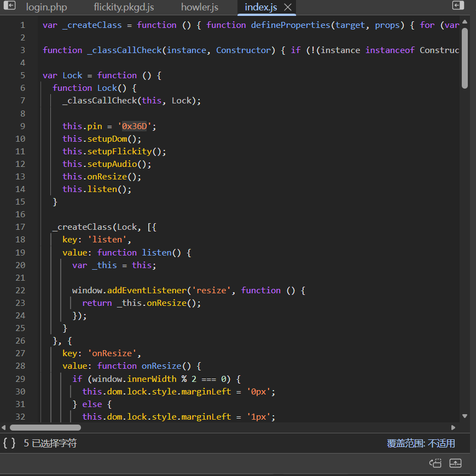Click the coverage status link 覆盖范围: 不适用
The height and width of the screenshot is (476, 476).
[x=421, y=443]
